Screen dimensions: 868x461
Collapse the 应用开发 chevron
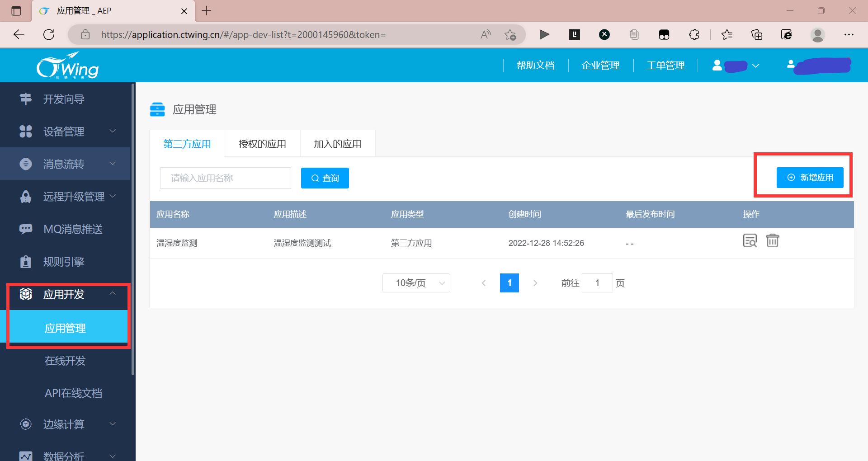click(x=113, y=293)
